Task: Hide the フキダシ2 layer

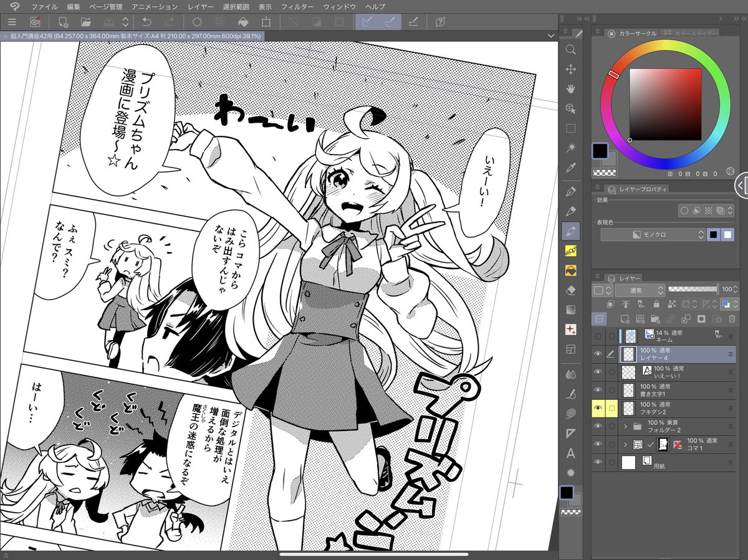Action: tap(599, 408)
